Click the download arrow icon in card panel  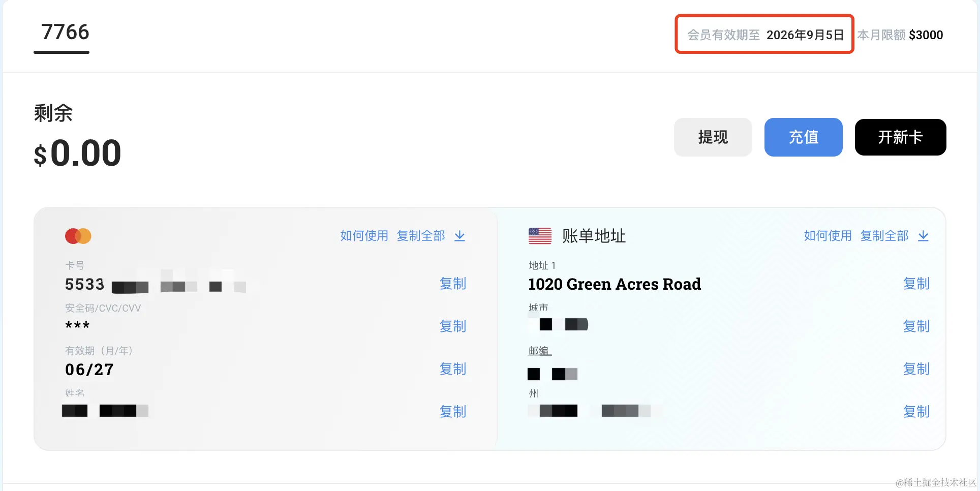[x=460, y=236]
